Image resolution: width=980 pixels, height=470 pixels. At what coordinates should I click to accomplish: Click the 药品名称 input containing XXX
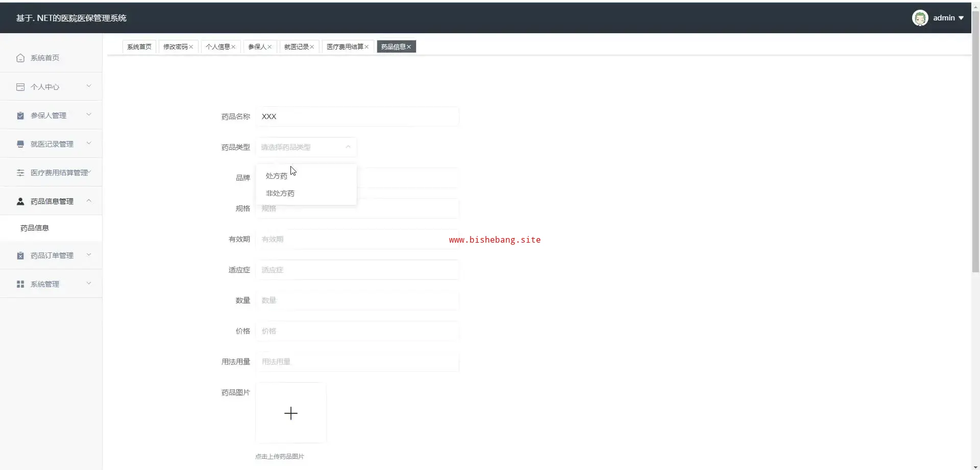357,116
